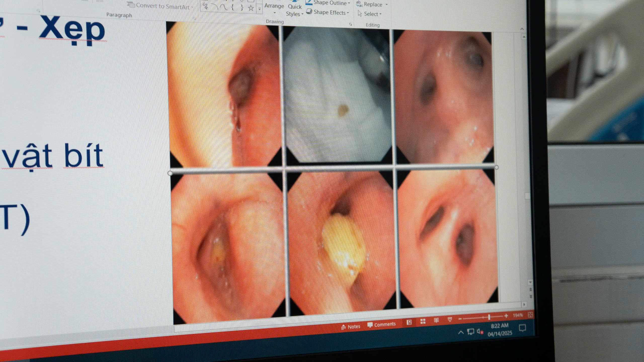
Task: Click the right selection handle between images
Action: pyautogui.click(x=497, y=167)
